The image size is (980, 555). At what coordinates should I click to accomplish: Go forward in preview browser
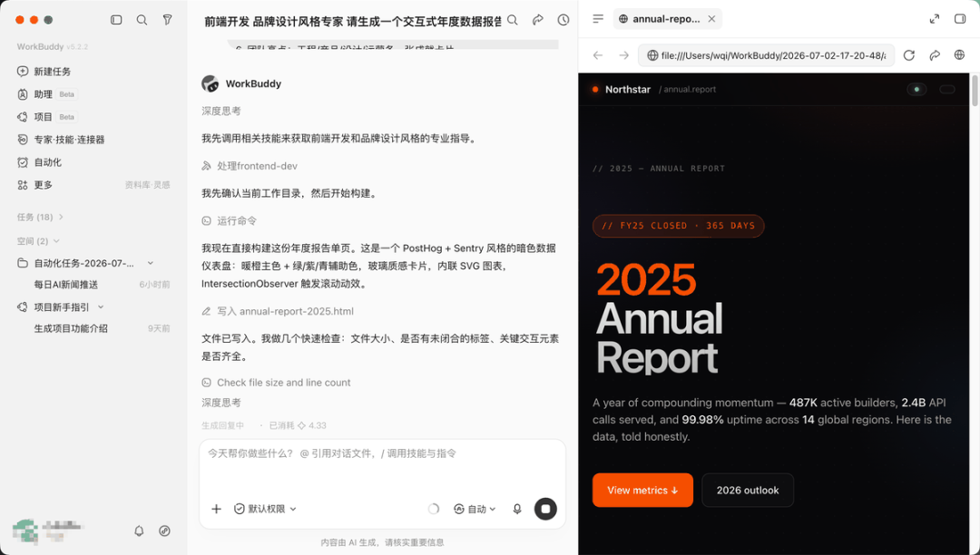(x=623, y=55)
